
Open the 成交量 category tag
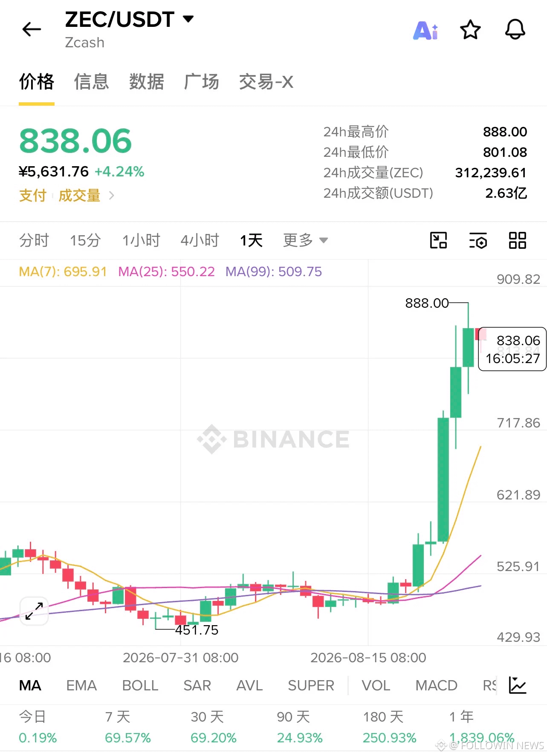click(79, 196)
